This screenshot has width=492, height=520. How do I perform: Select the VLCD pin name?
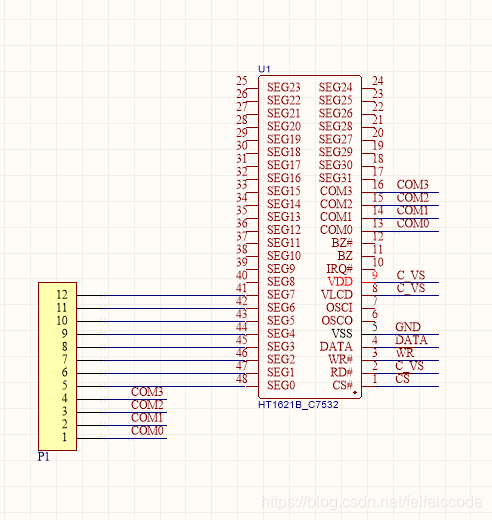337,295
